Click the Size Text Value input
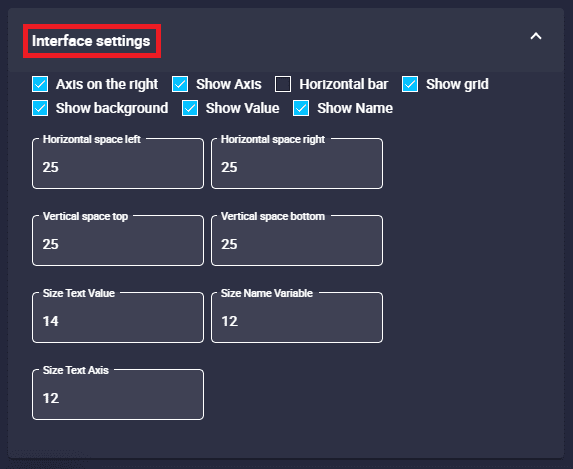573x469 pixels. (118, 317)
